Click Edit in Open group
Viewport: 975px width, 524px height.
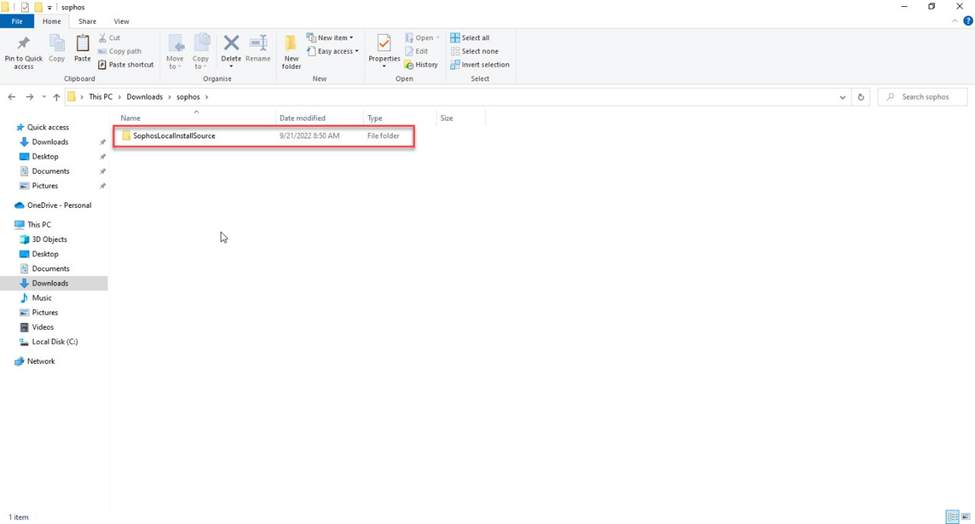416,52
